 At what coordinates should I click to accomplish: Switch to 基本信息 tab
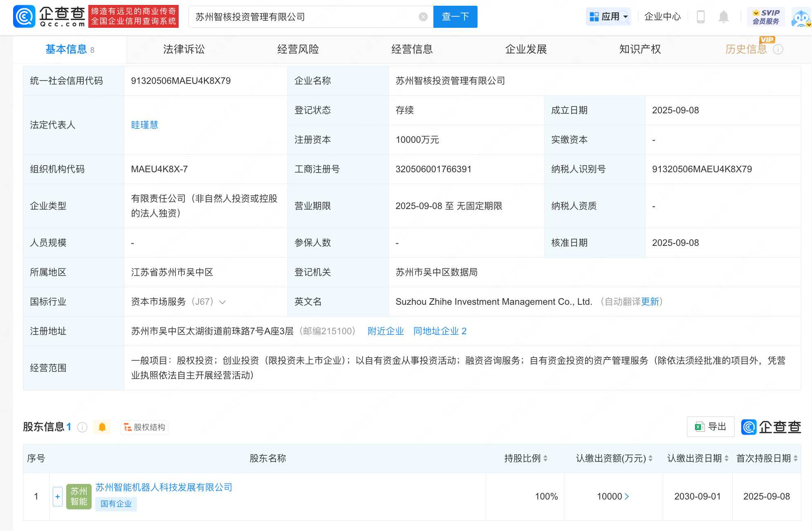coord(70,49)
